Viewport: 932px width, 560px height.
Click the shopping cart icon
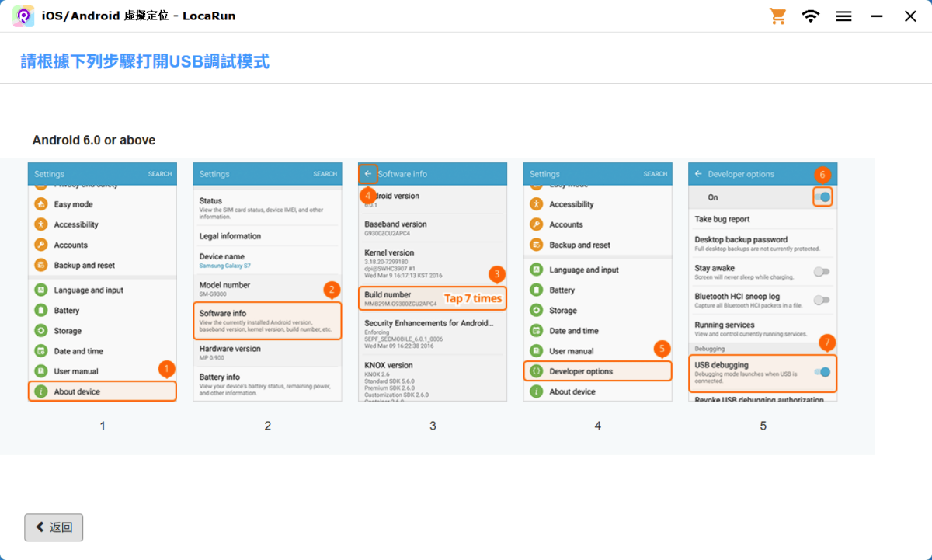tap(777, 16)
